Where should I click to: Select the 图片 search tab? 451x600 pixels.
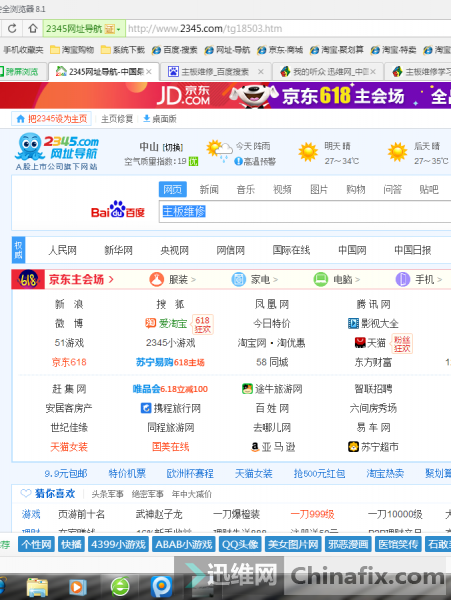point(319,189)
